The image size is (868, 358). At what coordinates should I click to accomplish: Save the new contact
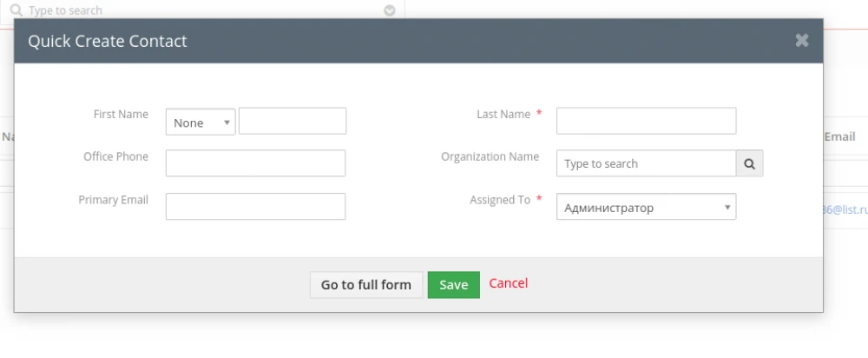point(453,285)
